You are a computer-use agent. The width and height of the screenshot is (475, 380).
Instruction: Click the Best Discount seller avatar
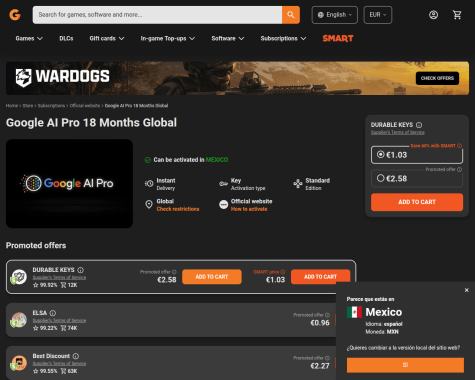19,363
